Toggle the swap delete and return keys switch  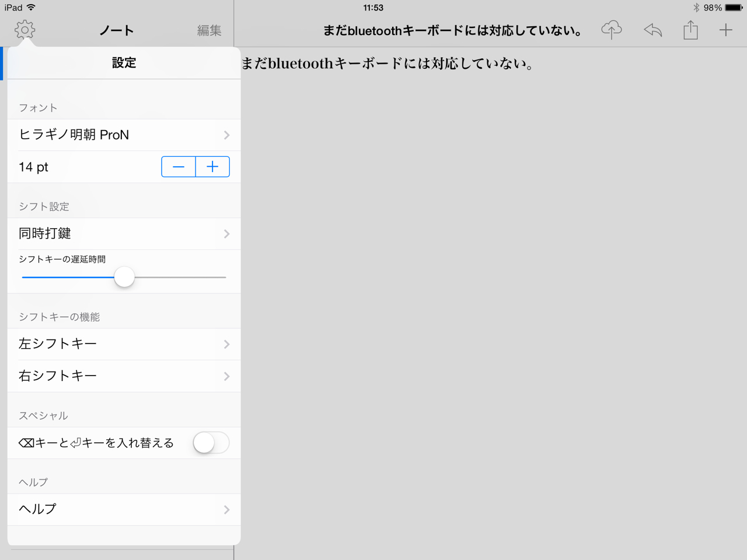point(211,443)
